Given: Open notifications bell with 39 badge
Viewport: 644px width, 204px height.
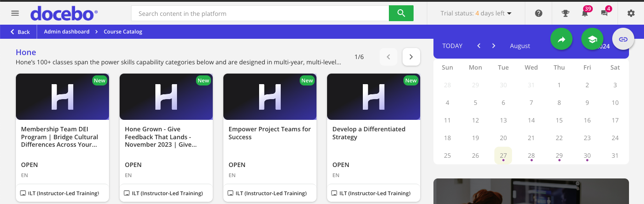Looking at the screenshot, I should [585, 12].
